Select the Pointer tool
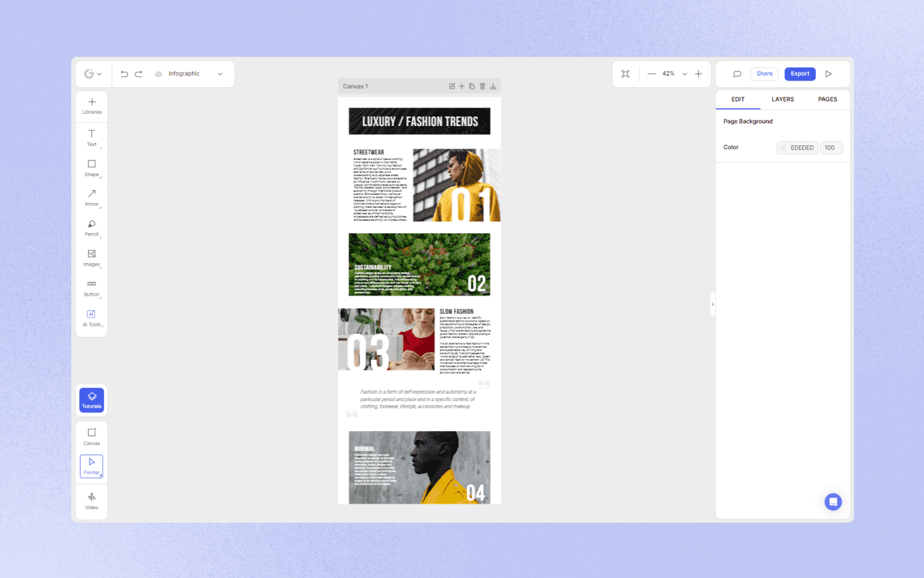924x578 pixels. pos(91,466)
